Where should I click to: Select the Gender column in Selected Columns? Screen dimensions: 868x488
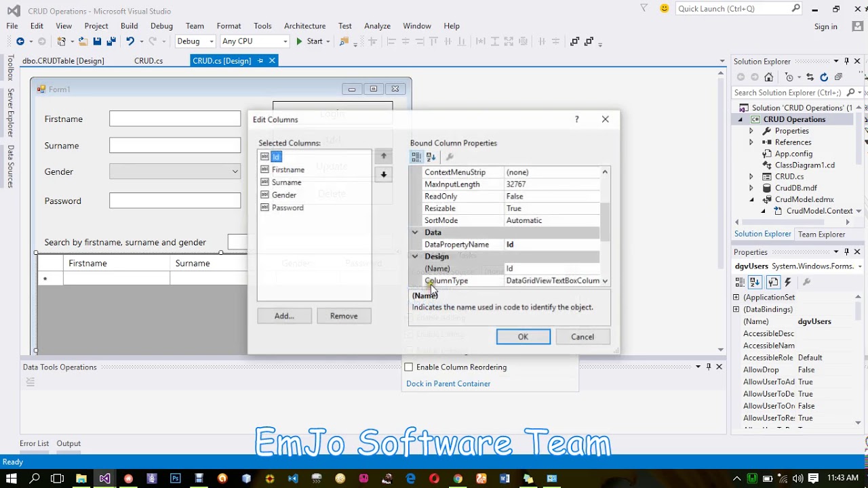click(283, 195)
